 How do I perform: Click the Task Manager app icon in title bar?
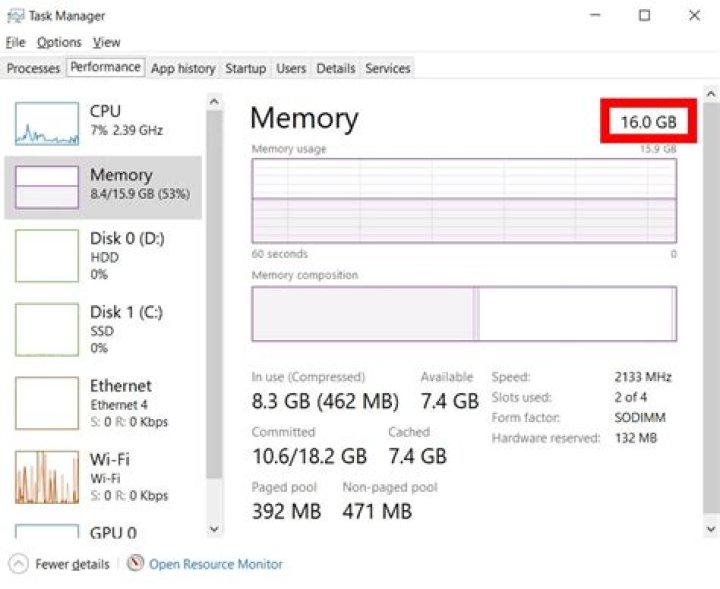(14, 16)
